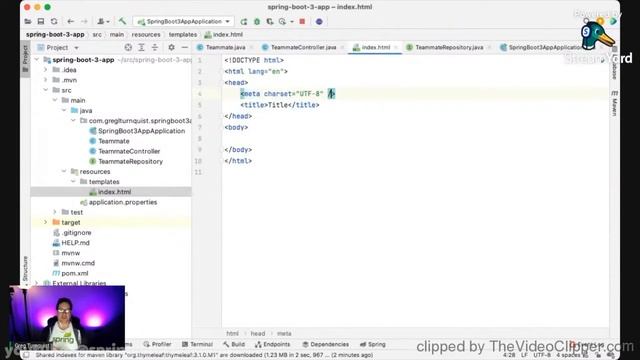Screen dimensions: 640x360
Task: Build project with the hammer icon
Action: click(122, 21)
